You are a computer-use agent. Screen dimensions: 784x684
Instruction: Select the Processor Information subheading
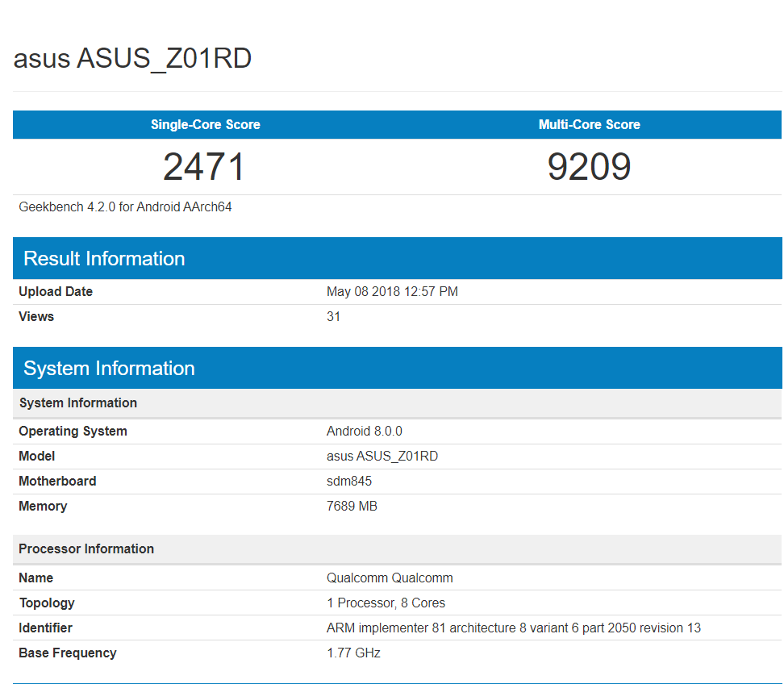pyautogui.click(x=86, y=549)
